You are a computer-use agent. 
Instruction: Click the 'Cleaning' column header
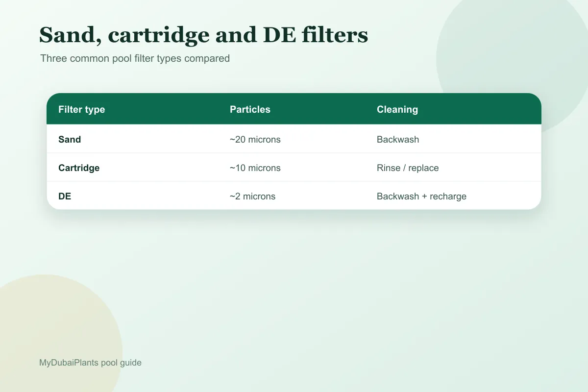point(397,109)
